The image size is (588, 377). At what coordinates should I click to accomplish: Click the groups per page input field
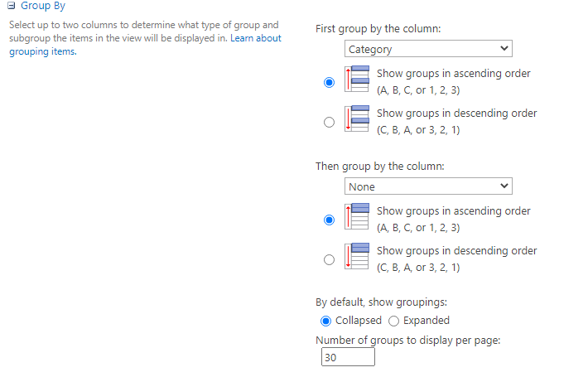click(348, 357)
